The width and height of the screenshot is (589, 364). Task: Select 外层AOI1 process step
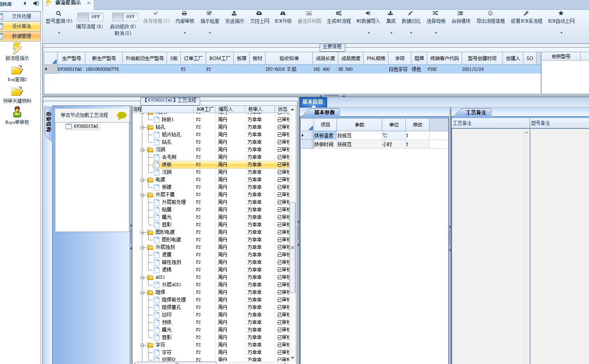(171, 285)
